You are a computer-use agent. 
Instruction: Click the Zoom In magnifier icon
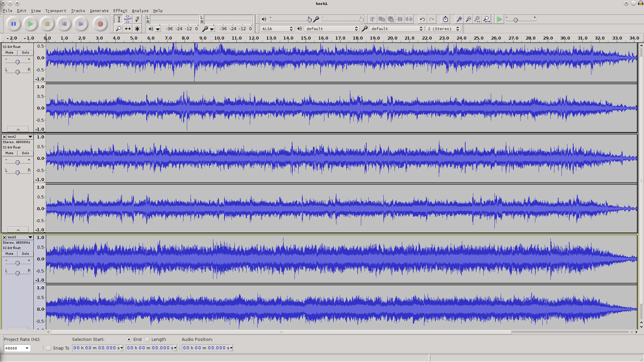459,19
